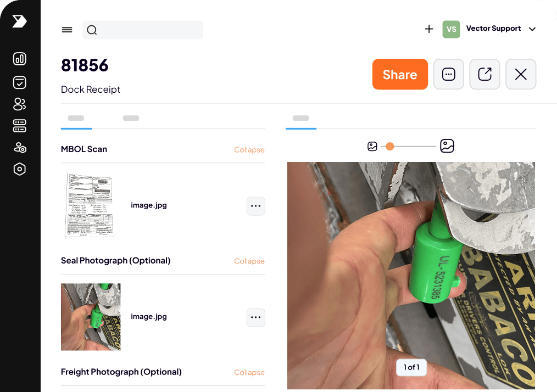Collapse the Freight Photograph section

[249, 373]
